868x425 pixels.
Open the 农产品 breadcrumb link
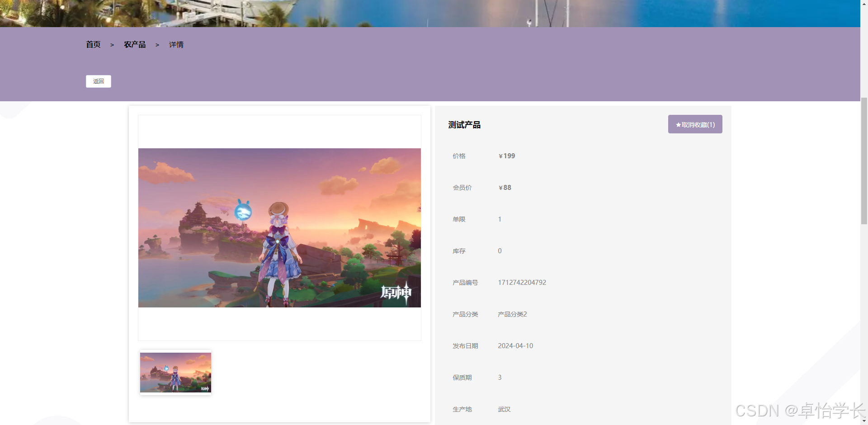[135, 44]
